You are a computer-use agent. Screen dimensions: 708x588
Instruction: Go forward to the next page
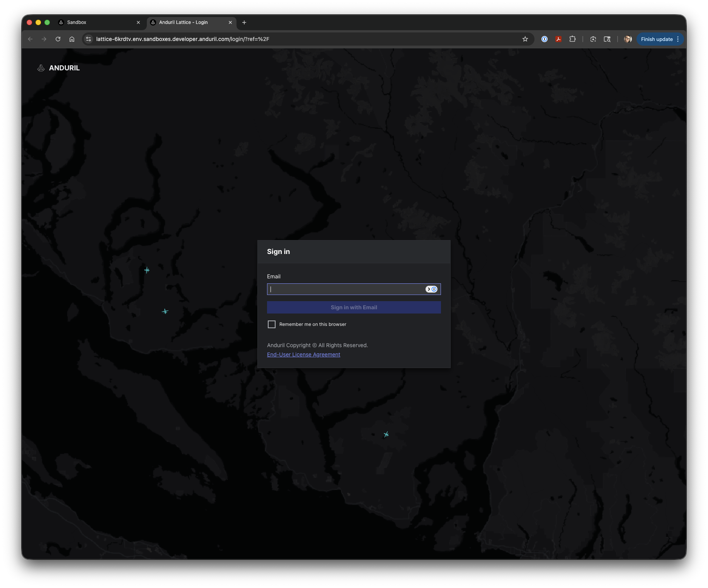44,39
